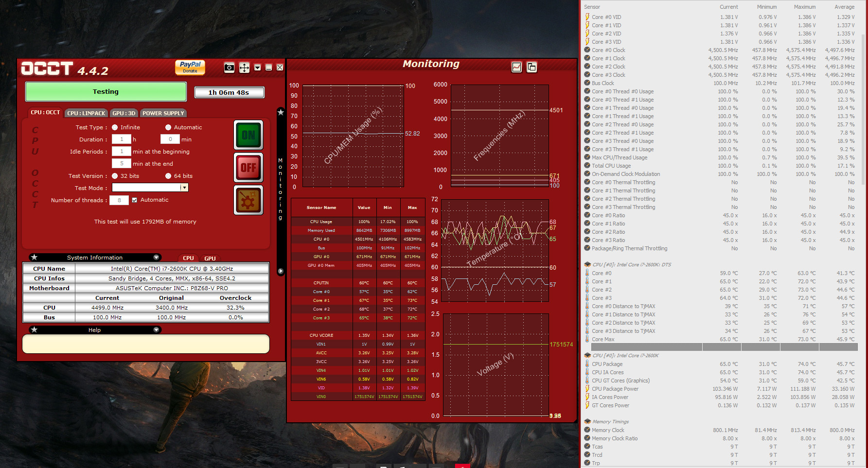Click the PayPal Donate button
This screenshot has width=868, height=468.
190,67
